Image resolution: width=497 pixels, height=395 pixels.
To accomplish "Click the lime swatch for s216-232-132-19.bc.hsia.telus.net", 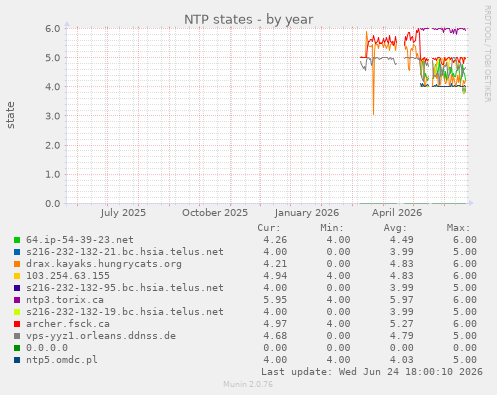I will tap(17, 312).
